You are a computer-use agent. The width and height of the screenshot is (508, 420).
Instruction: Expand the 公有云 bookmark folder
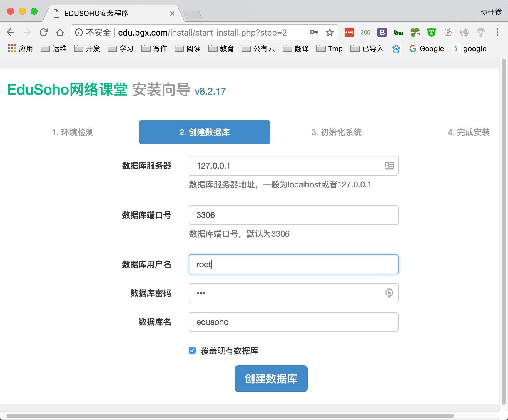pos(258,48)
